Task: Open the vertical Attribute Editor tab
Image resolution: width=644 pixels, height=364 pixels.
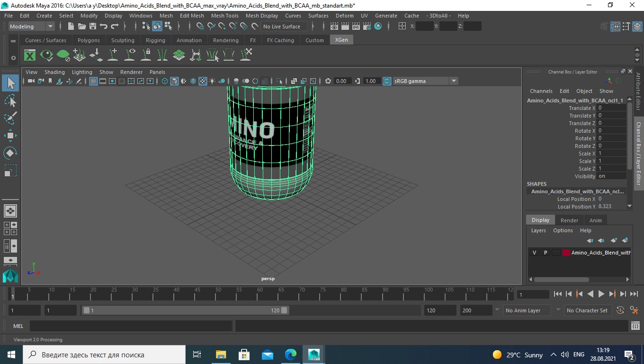Action: [x=638, y=91]
